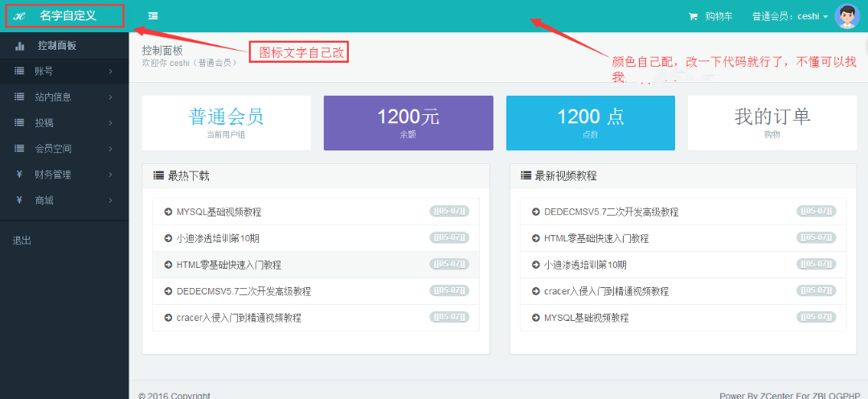Open the 我的订单 card
The image size is (868, 399).
tap(772, 123)
